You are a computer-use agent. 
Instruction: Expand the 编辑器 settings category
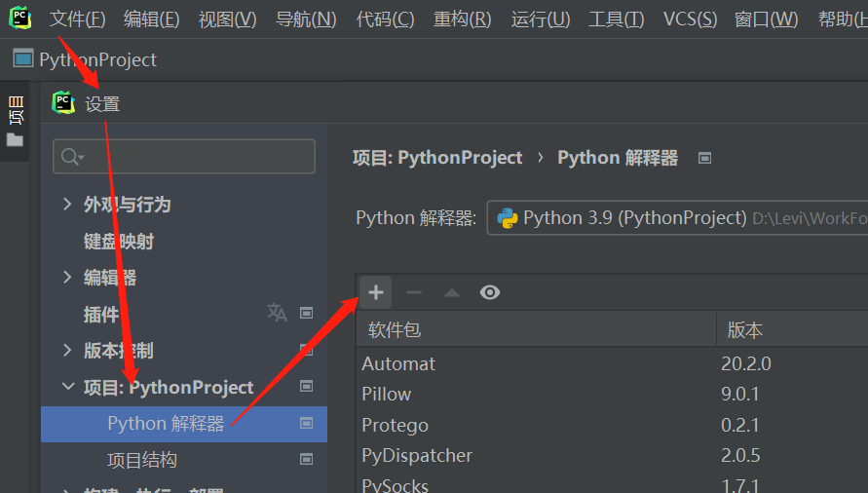click(67, 277)
